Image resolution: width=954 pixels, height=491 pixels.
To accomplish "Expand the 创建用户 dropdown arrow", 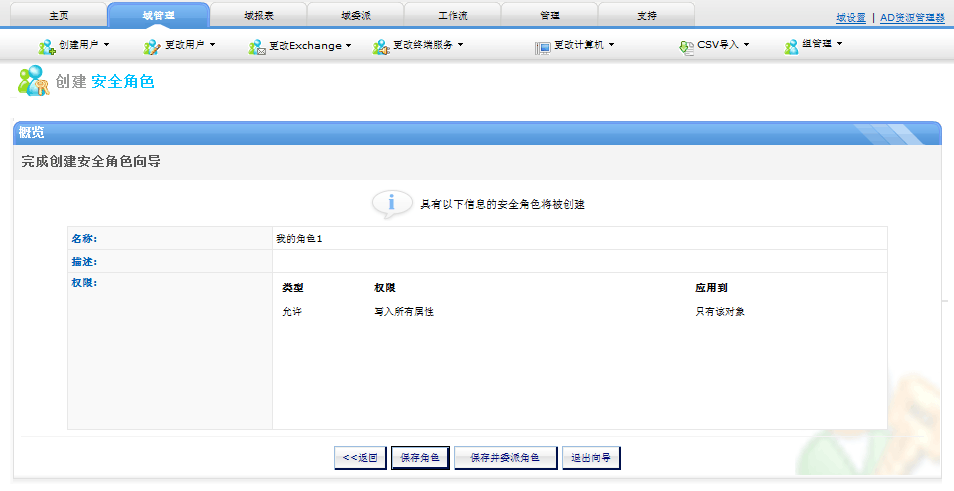I will coord(106,45).
